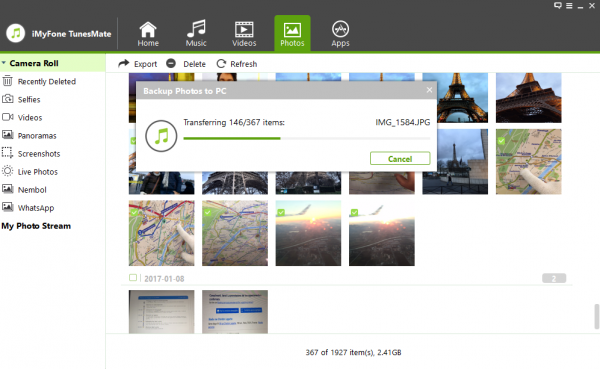Uncheck the map photo checkbox in the right column
Image resolution: width=600 pixels, height=369 pixels.
tap(501, 141)
